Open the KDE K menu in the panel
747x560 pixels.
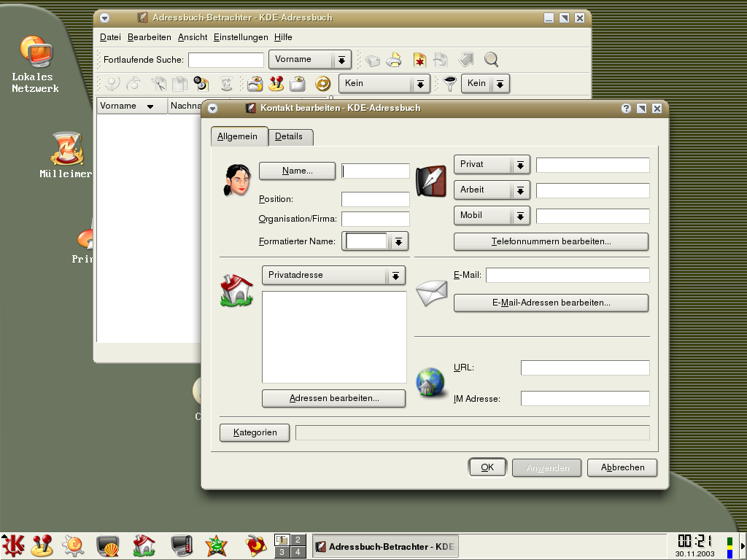[x=13, y=545]
